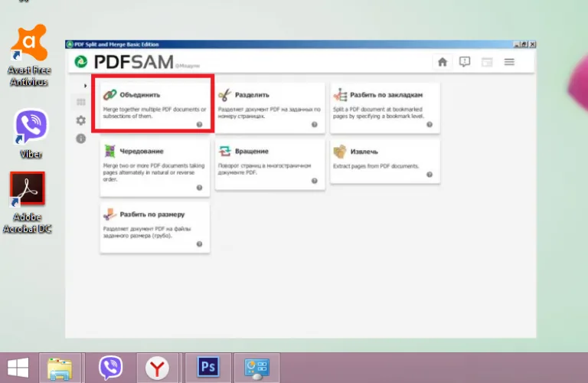Open help for the Чередование card
Image resolution: width=588 pixels, height=383 pixels.
200,188
